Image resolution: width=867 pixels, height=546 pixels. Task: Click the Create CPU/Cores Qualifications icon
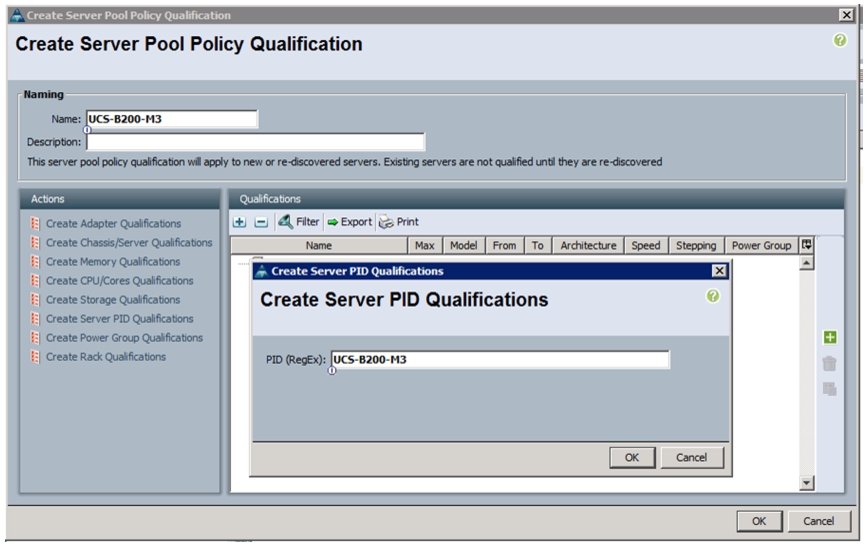pos(35,280)
